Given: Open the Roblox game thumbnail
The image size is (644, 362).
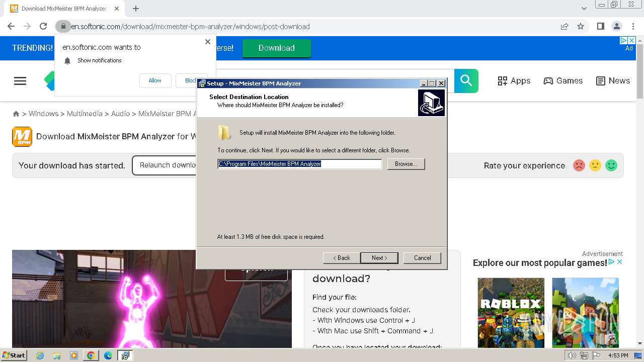Looking at the screenshot, I should [x=511, y=313].
